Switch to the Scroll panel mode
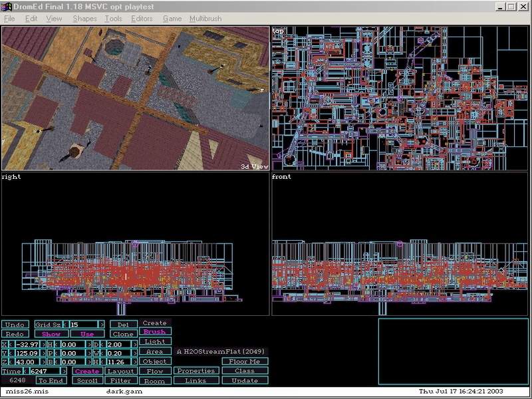532x399 pixels. coord(87,380)
